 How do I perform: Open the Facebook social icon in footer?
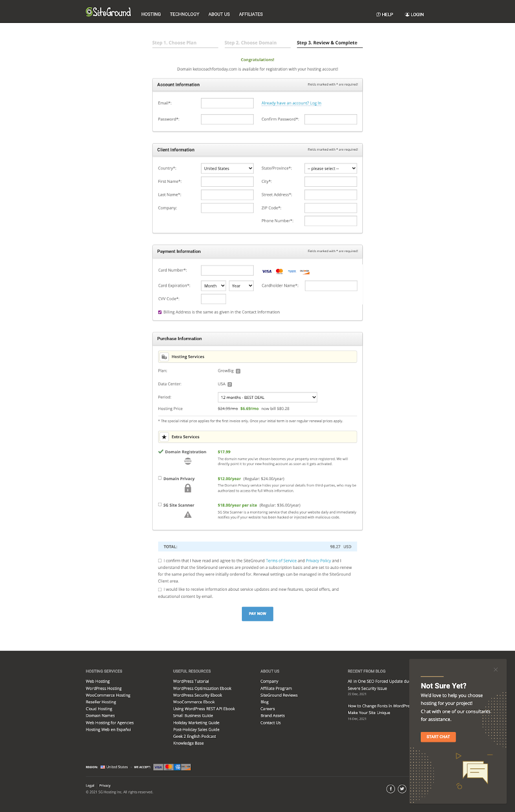[391, 789]
